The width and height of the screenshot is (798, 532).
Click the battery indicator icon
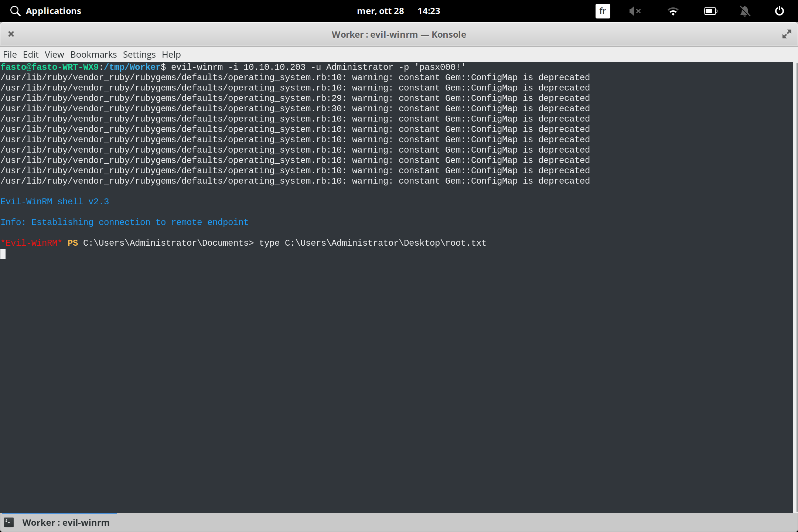tap(710, 11)
